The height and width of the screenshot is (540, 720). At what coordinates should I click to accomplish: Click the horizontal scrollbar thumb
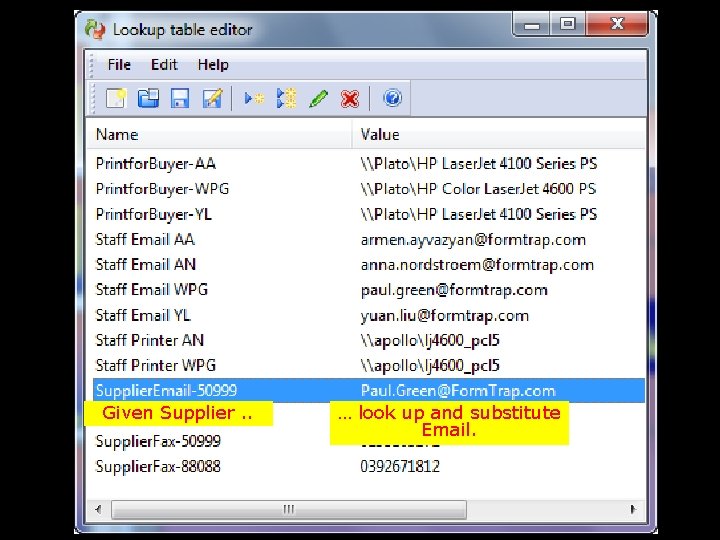click(289, 509)
